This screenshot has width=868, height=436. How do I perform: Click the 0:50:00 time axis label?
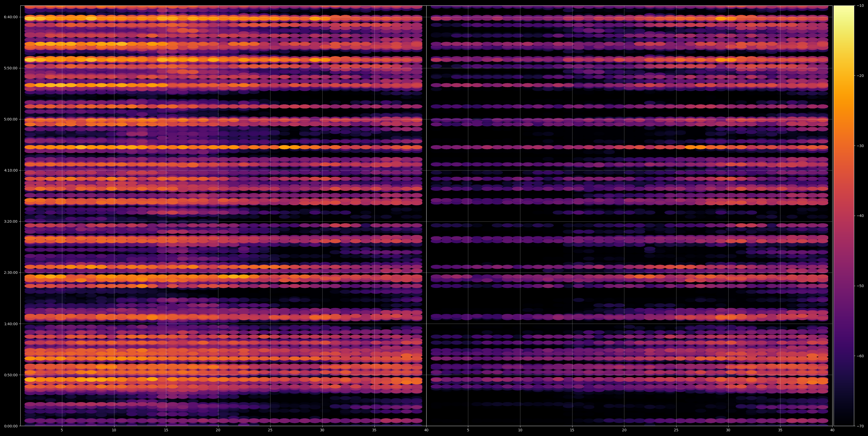tap(10, 375)
